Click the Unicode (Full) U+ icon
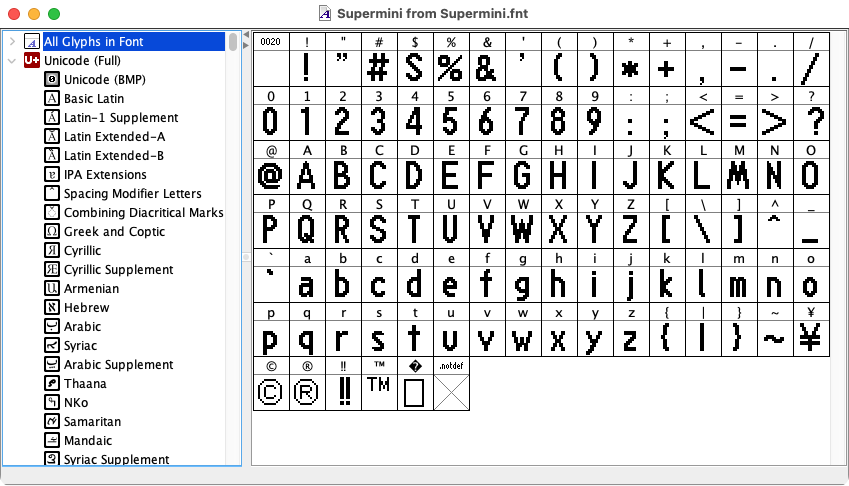 [32, 61]
